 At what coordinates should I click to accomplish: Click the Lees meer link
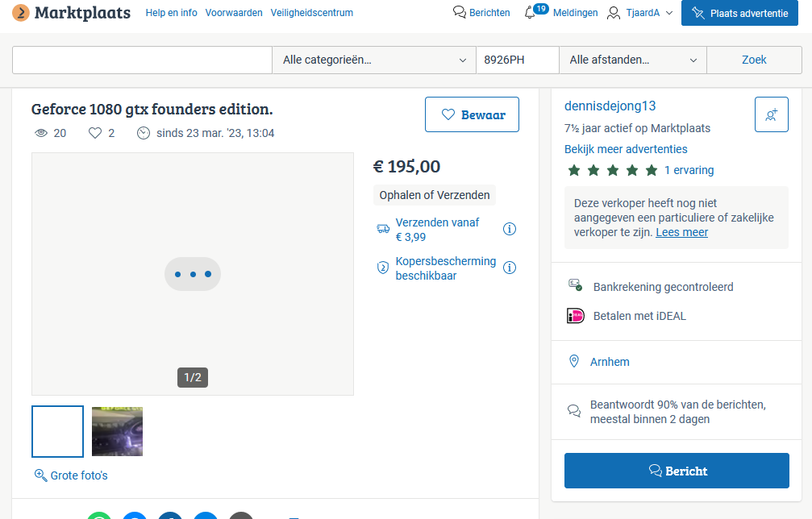(682, 232)
